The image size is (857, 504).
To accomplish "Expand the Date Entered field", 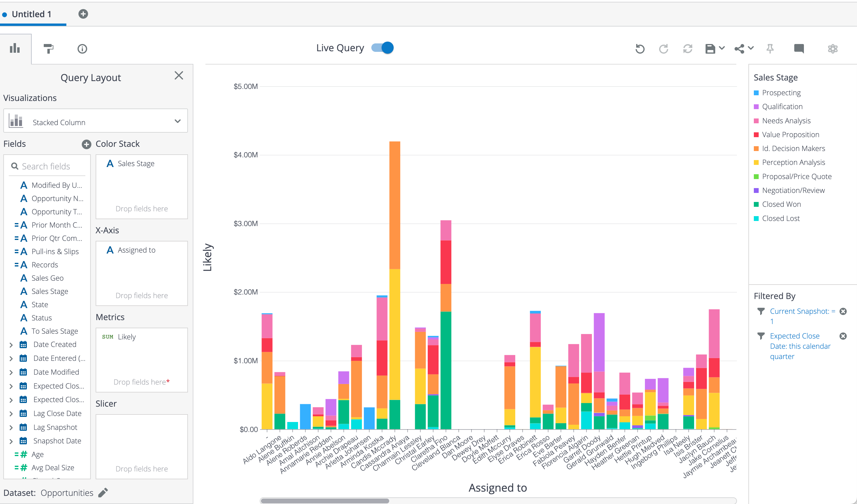I will pyautogui.click(x=11, y=358).
